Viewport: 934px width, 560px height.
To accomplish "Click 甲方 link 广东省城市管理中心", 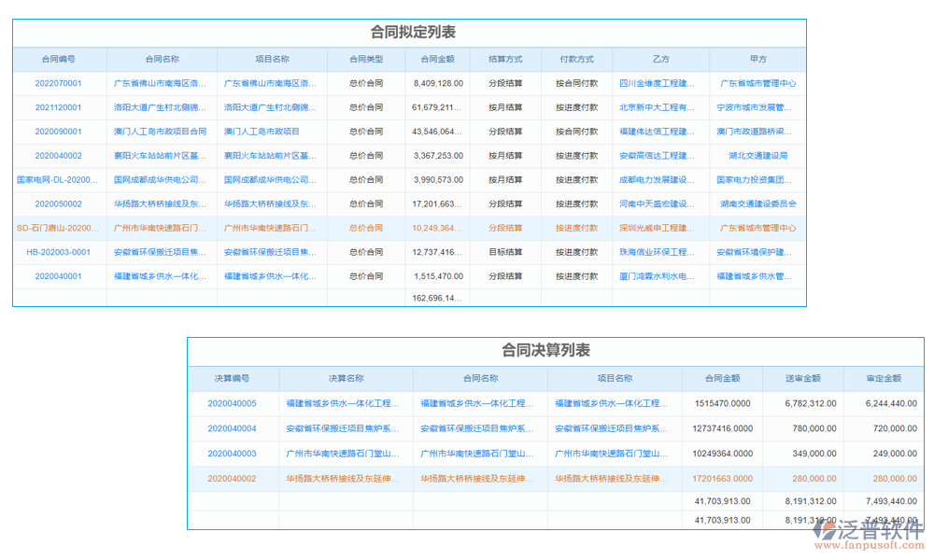I will coord(760,83).
